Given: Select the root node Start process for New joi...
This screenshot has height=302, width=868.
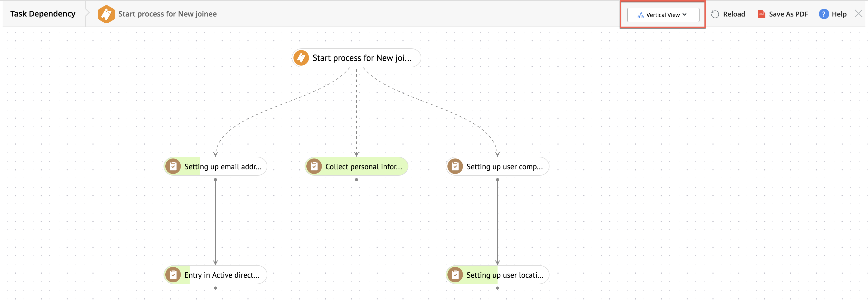Looking at the screenshot, I should pyautogui.click(x=356, y=58).
